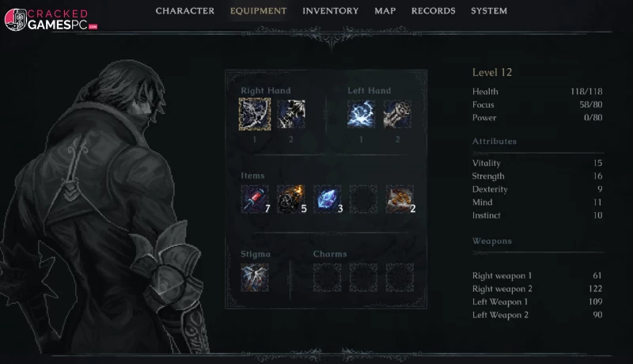Click the red syringe healing item
This screenshot has width=633, height=364.
255,199
